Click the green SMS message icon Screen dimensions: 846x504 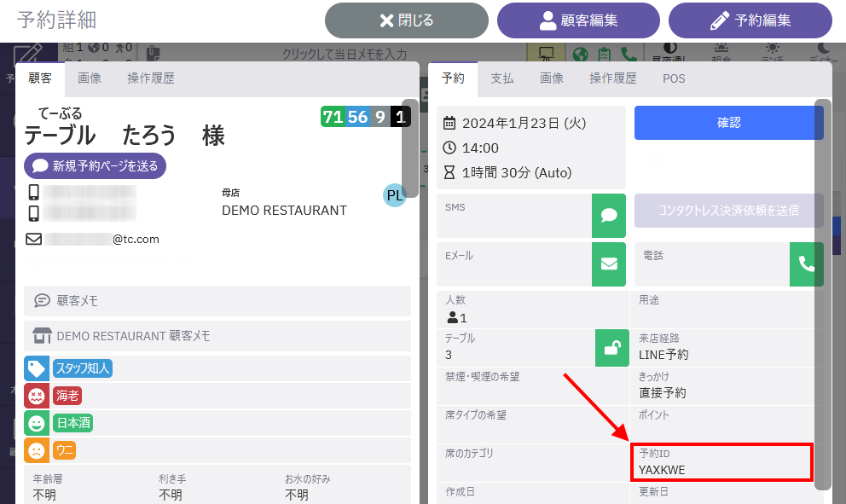click(x=609, y=216)
